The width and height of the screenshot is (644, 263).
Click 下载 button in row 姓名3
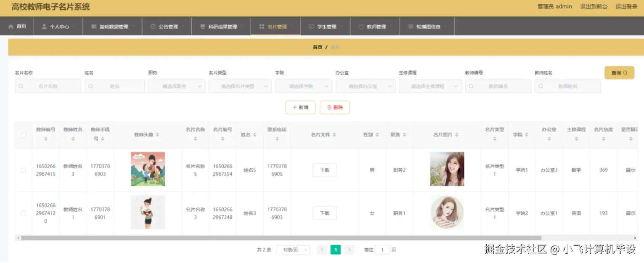[x=325, y=213]
